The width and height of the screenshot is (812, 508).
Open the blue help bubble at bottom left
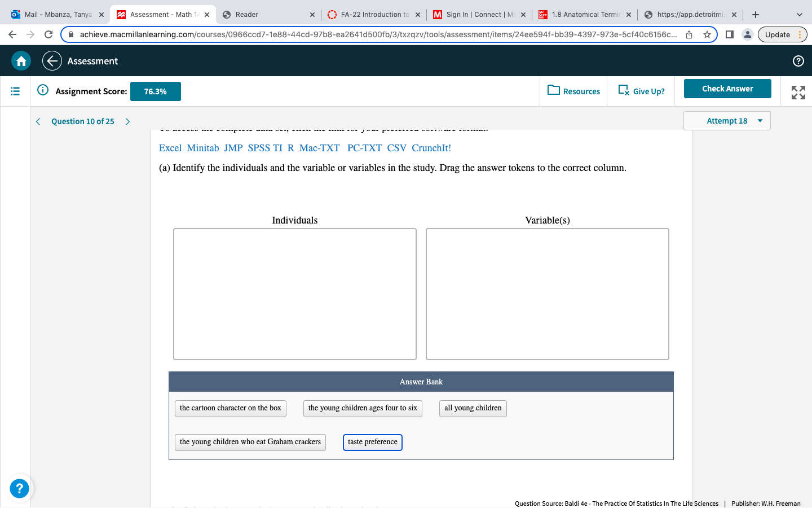tap(19, 488)
